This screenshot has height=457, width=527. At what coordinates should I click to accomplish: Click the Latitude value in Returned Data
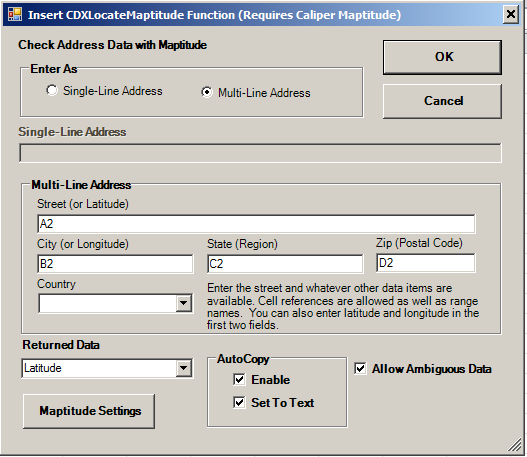pyautogui.click(x=43, y=368)
